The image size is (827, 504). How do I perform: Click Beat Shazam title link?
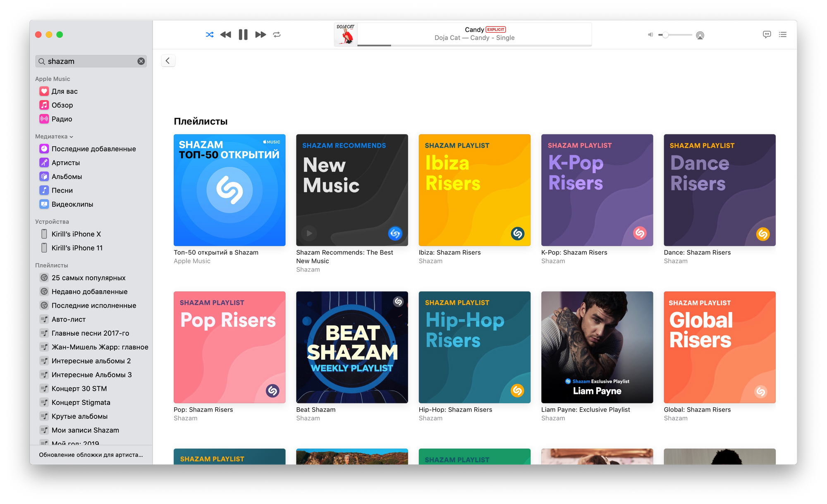coord(316,410)
